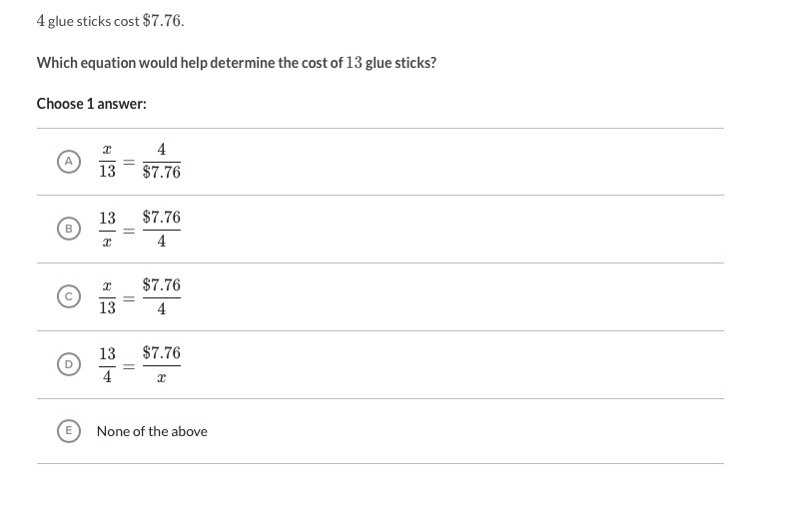Pick the radio button for answer D
The image size is (812, 507).
click(69, 364)
